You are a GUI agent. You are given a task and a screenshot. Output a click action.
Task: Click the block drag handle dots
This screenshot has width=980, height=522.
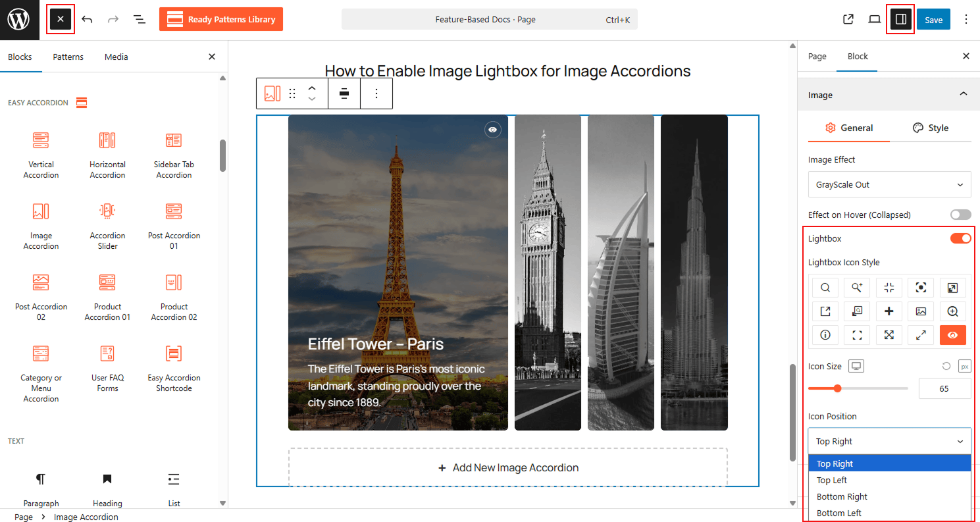coord(292,93)
